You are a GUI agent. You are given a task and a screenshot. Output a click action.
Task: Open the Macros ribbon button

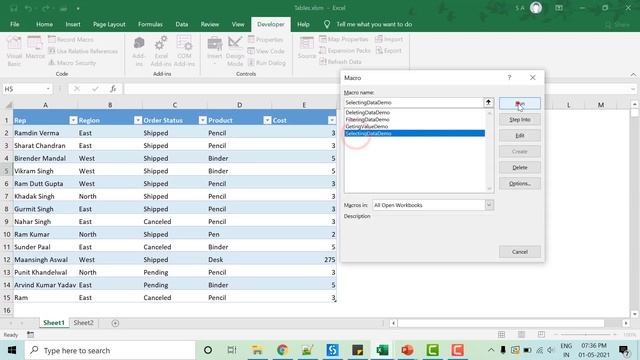click(35, 48)
